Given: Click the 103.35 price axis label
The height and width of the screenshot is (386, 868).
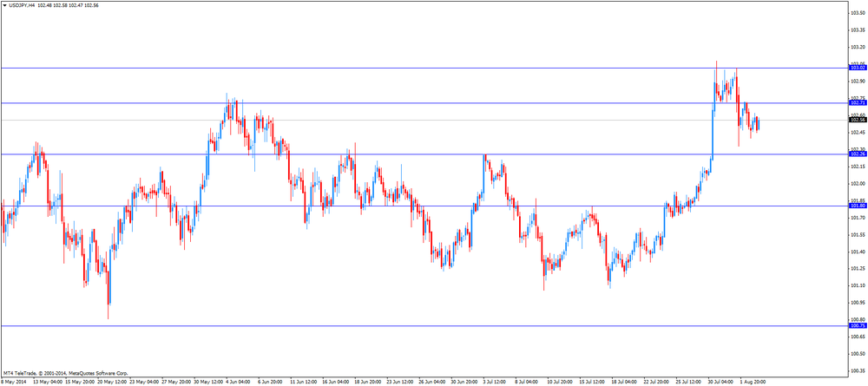Looking at the screenshot, I should point(858,29).
